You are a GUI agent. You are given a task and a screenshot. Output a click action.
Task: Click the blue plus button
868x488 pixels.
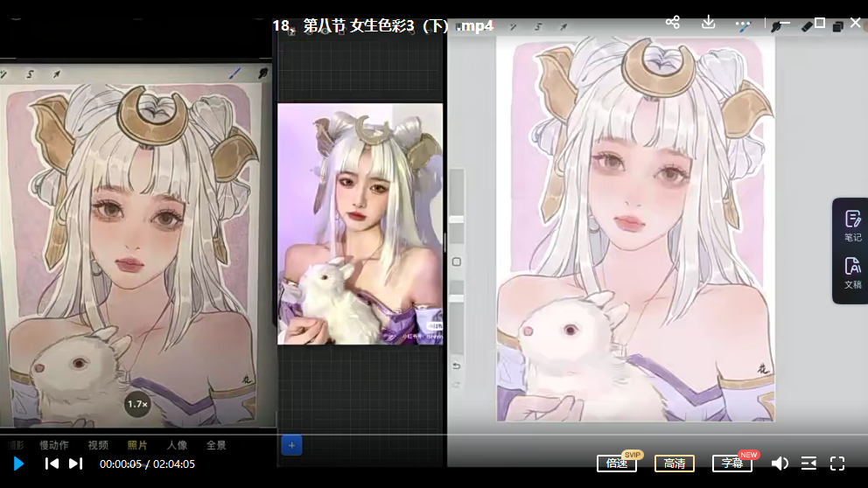click(x=291, y=445)
